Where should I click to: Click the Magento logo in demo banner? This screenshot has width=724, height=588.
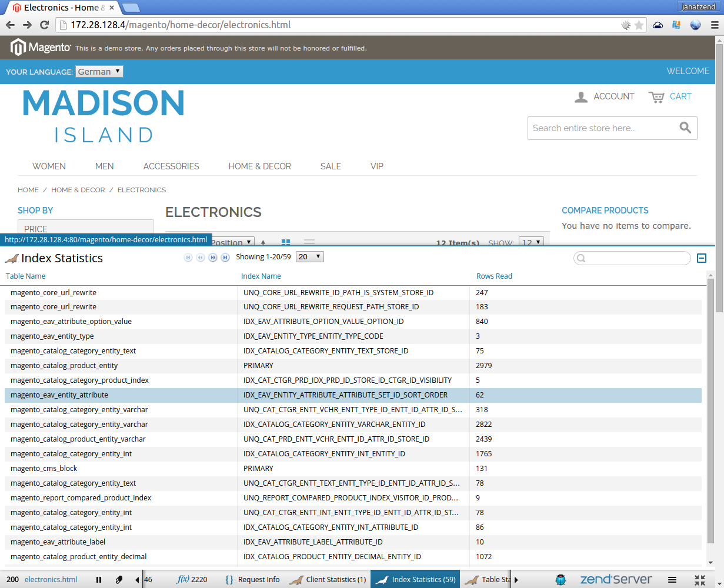[41, 48]
